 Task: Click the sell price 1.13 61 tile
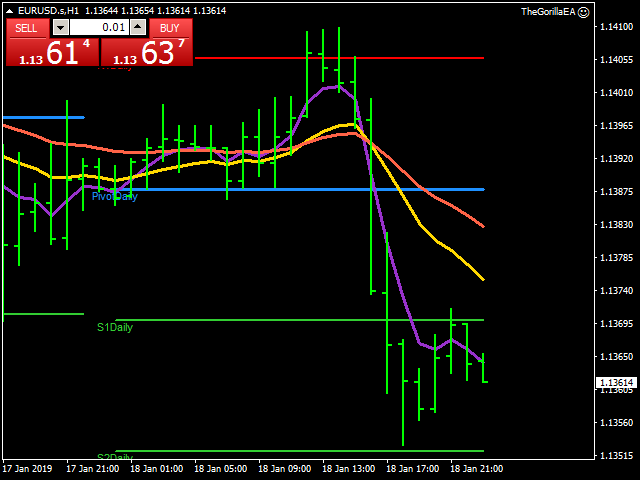53,52
